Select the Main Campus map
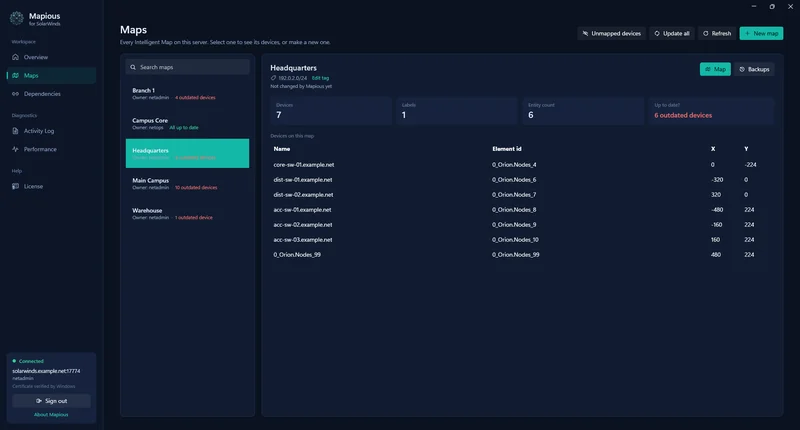The height and width of the screenshot is (430, 800). coord(187,184)
